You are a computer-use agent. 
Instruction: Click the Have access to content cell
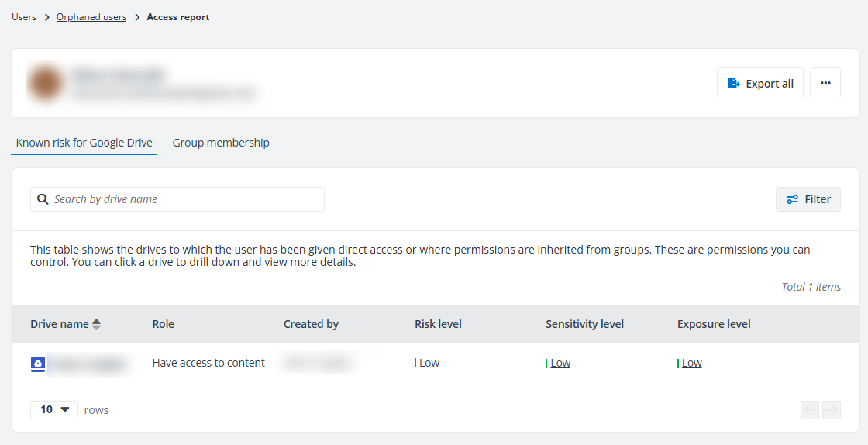coord(208,363)
